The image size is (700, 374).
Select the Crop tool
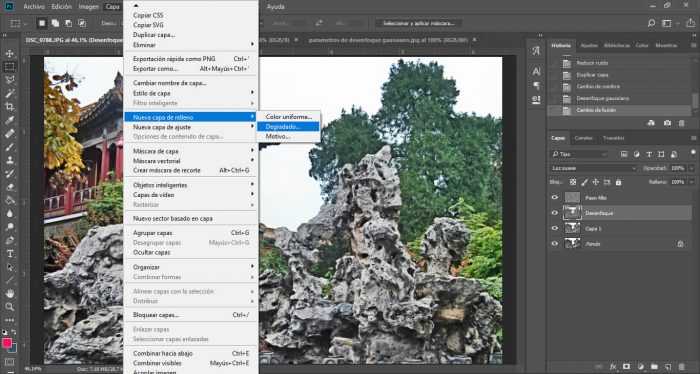[9, 107]
